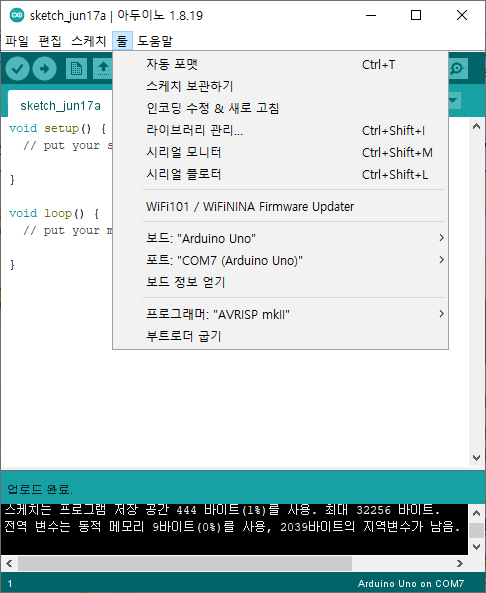Click the "void loop() {" code line
The height and width of the screenshot is (593, 486).
[54, 214]
